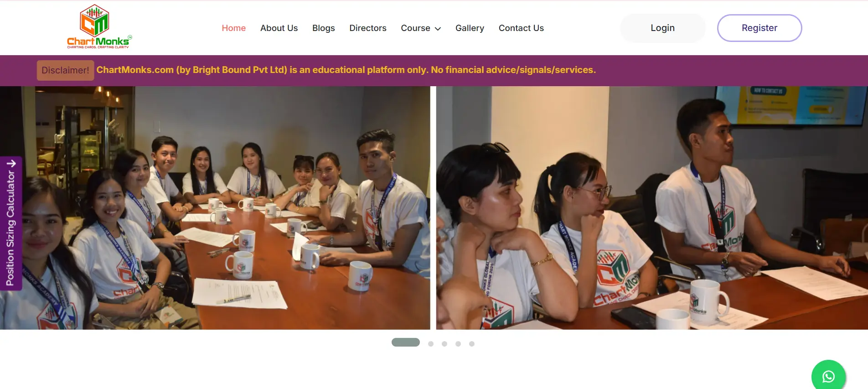Click the Disclaimer! badge

tap(65, 70)
